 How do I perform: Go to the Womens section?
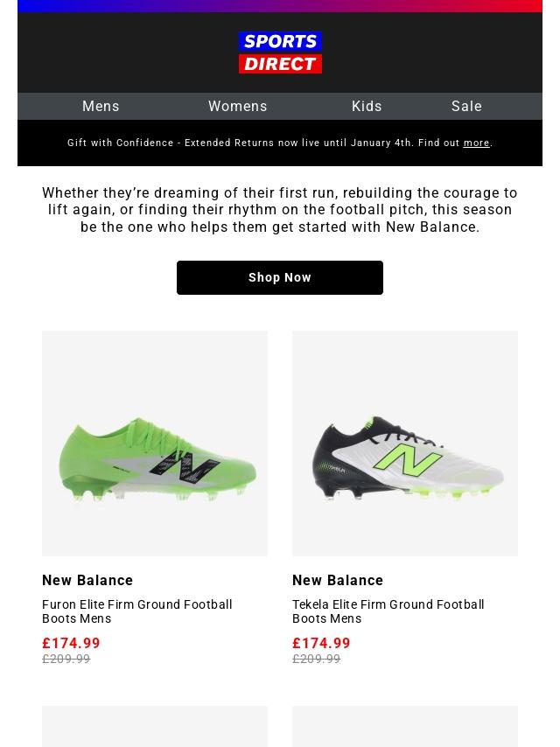pos(238,106)
